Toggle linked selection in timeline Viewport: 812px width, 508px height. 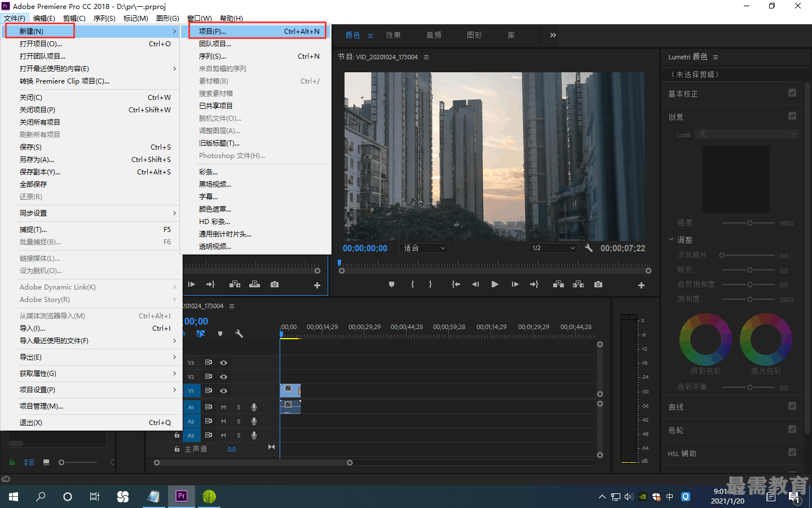(x=201, y=334)
